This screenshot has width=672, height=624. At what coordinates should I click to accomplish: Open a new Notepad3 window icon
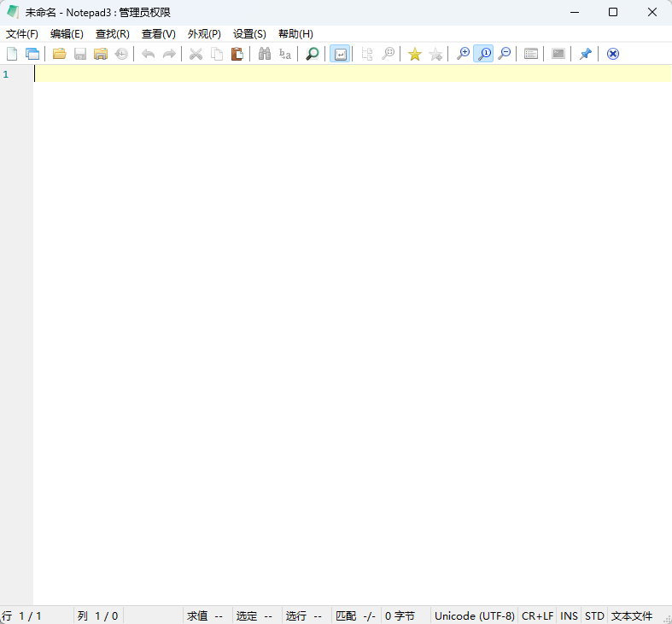(32, 54)
